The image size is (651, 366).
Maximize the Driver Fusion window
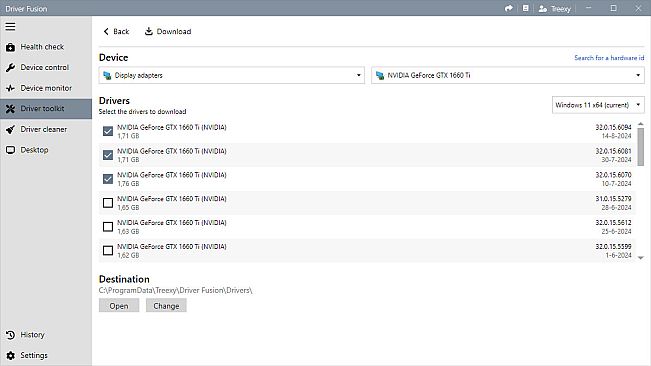[x=613, y=8]
